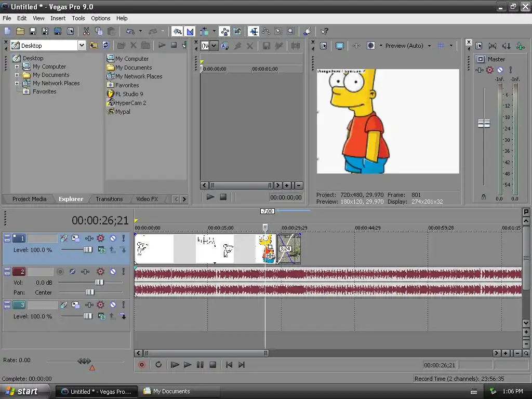This screenshot has width=532, height=399.
Task: Open the Tools menu
Action: (x=78, y=18)
